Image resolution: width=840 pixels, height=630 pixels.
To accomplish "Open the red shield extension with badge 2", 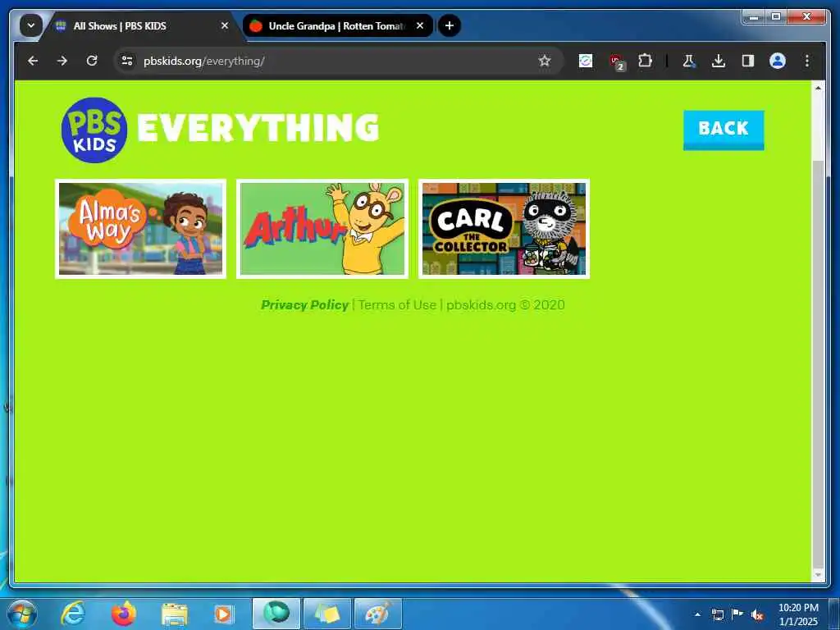I will pyautogui.click(x=617, y=62).
